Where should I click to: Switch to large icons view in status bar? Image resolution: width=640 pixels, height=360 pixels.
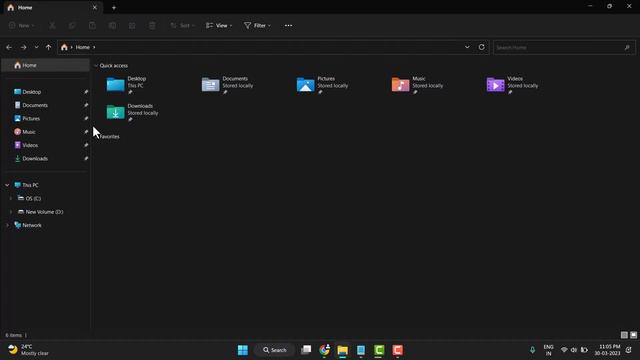coord(633,335)
